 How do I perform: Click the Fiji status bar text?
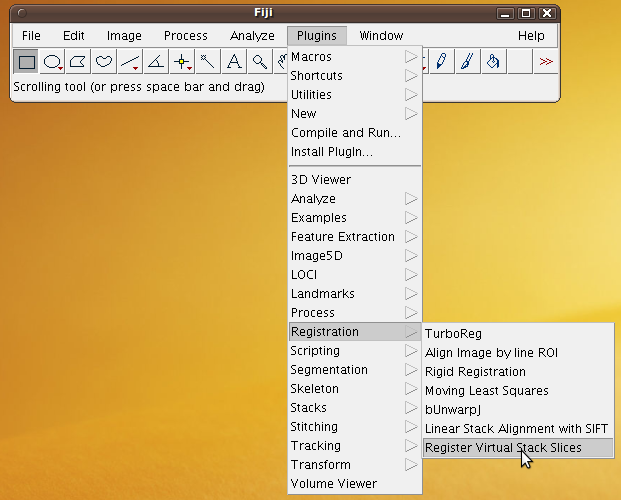tap(139, 87)
